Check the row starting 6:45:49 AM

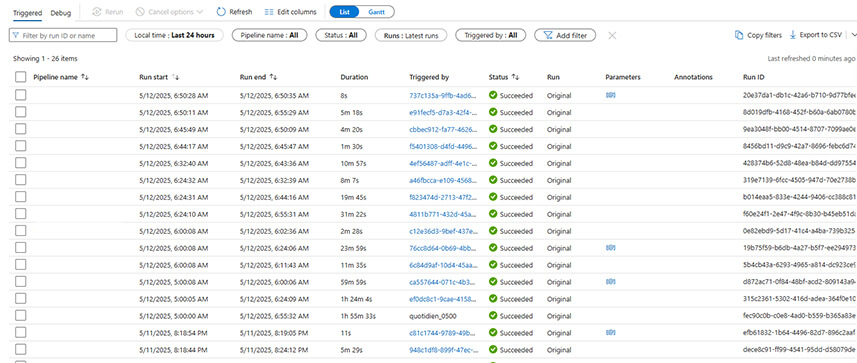point(21,129)
